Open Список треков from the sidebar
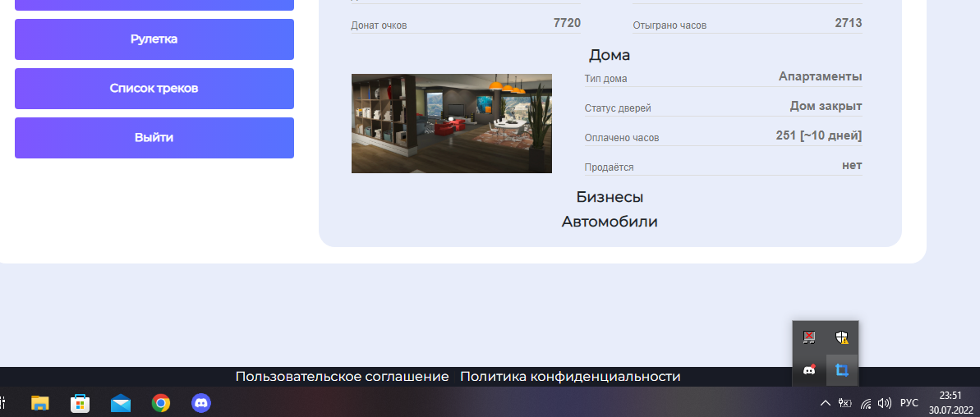 coord(154,89)
